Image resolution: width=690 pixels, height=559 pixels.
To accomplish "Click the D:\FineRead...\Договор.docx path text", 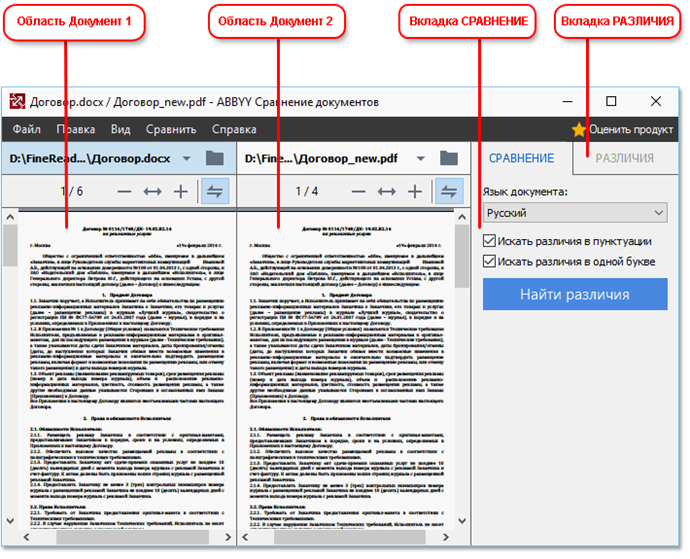I will 90,158.
